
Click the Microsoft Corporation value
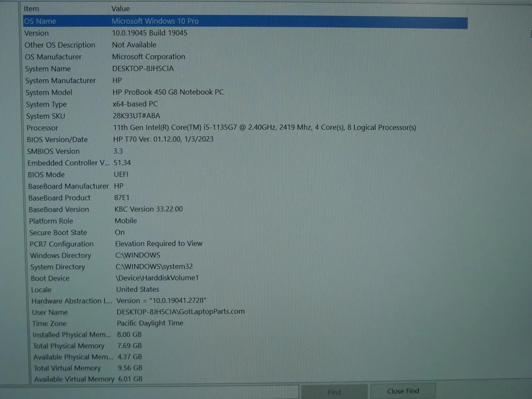click(x=149, y=57)
